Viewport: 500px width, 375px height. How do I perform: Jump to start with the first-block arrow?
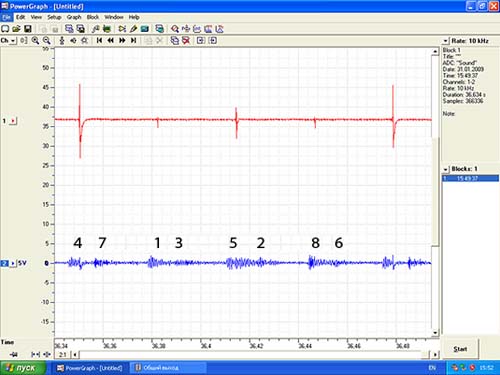99,40
